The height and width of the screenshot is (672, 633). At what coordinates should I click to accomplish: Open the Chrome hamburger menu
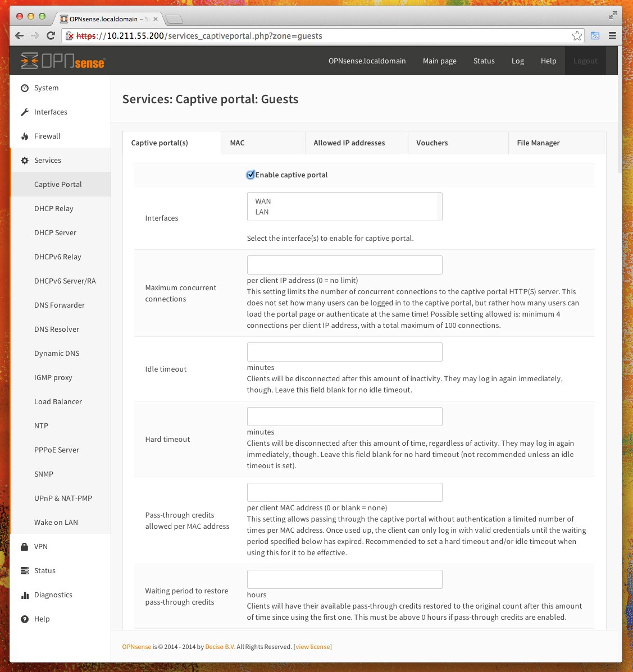tap(612, 35)
